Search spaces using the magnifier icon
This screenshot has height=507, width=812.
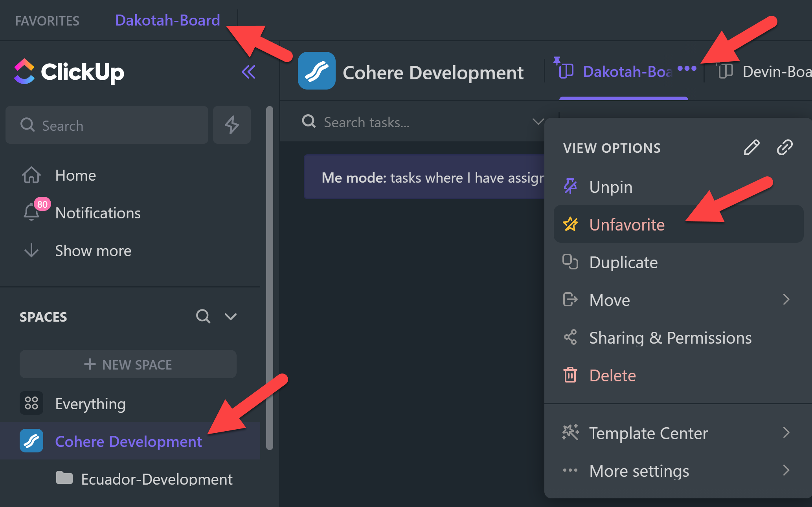pos(203,316)
